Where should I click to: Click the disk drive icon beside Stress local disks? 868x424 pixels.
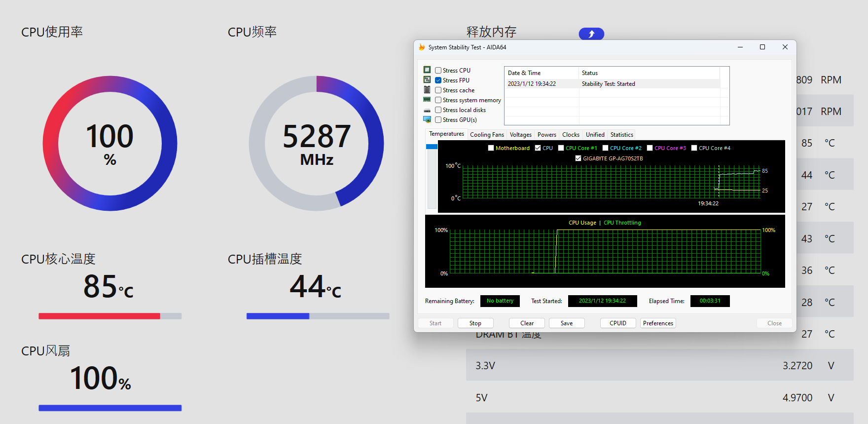427,110
